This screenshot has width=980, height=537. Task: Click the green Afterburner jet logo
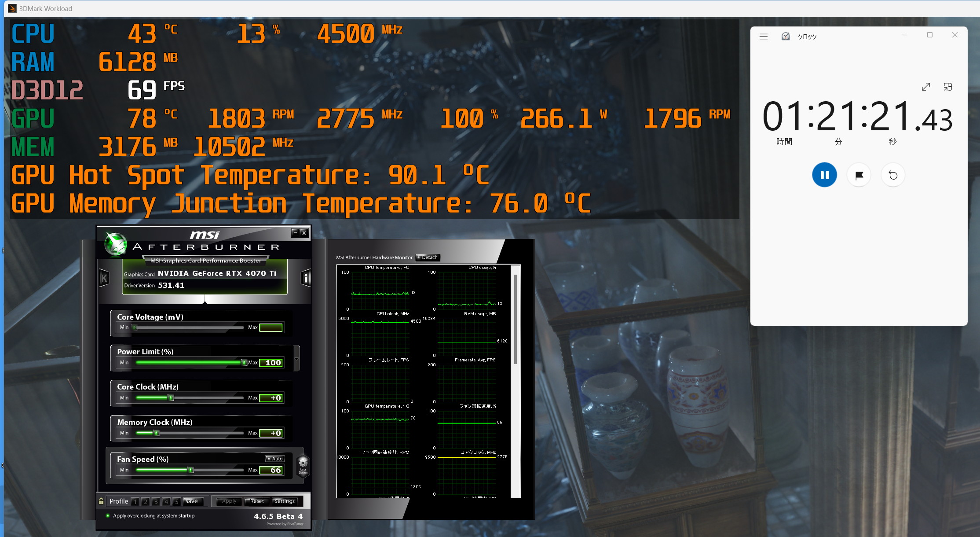point(116,243)
